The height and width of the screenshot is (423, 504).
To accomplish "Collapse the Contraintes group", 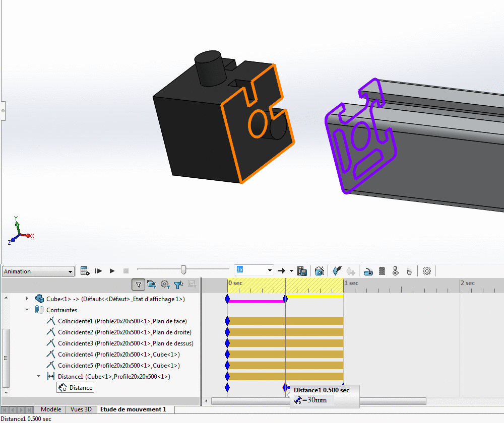I will point(27,310).
